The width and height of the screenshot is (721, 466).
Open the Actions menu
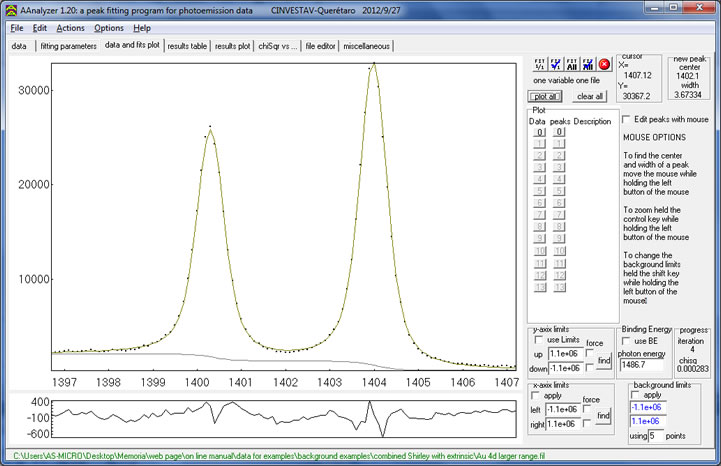(71, 28)
